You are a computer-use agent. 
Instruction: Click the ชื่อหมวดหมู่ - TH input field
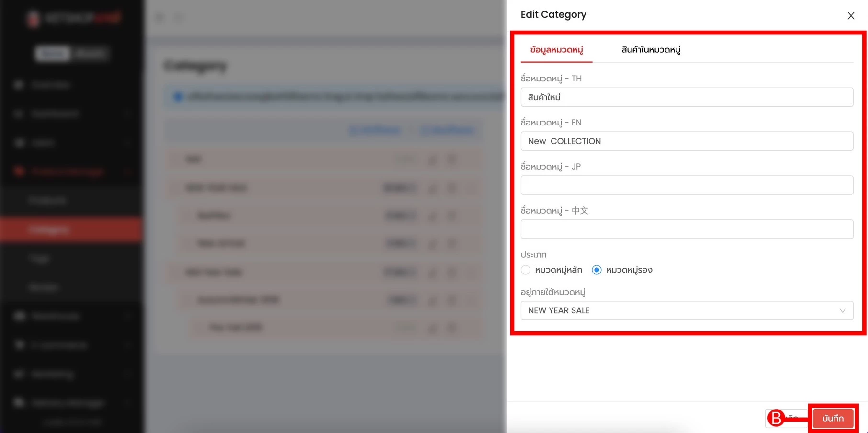tap(687, 97)
